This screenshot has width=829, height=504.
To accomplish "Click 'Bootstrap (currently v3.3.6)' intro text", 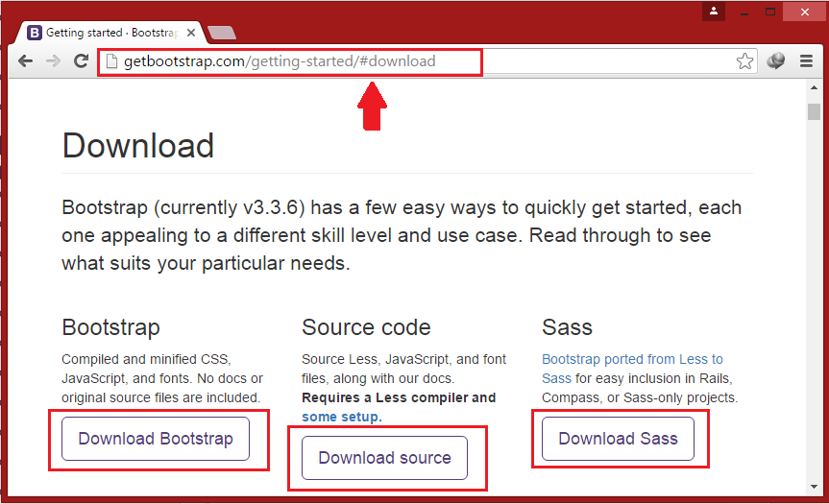I will (183, 207).
